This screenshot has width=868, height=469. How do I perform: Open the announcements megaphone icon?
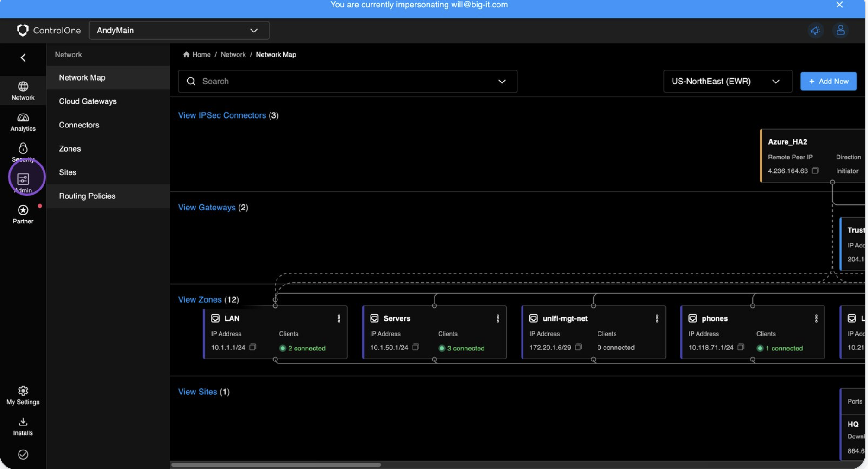coord(816,30)
